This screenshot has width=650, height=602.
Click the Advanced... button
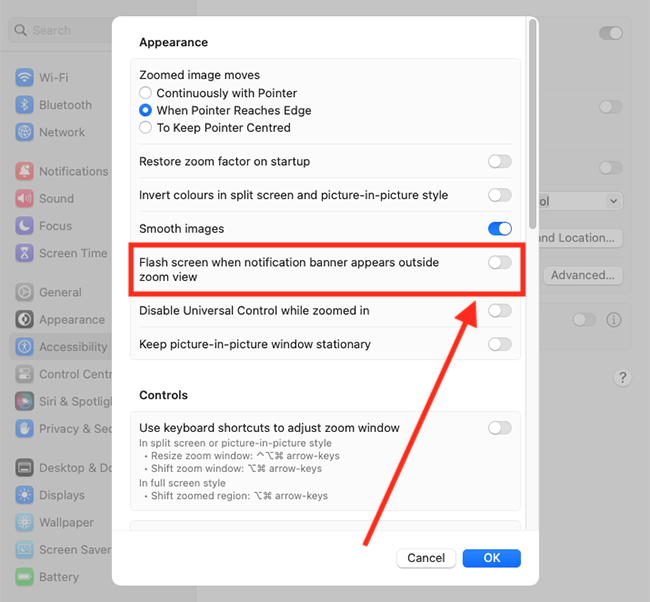pos(582,275)
